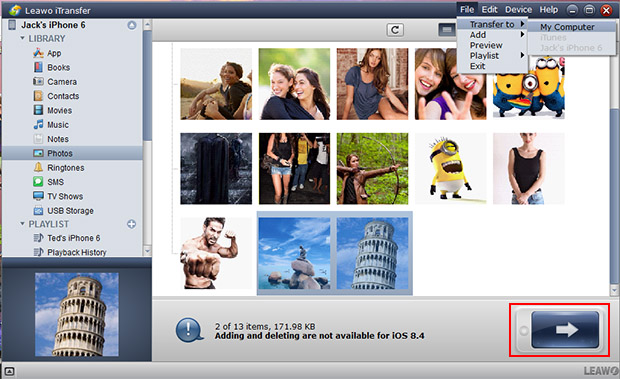Click the Playback History playlist icon
Image resolution: width=620 pixels, height=379 pixels.
point(38,252)
